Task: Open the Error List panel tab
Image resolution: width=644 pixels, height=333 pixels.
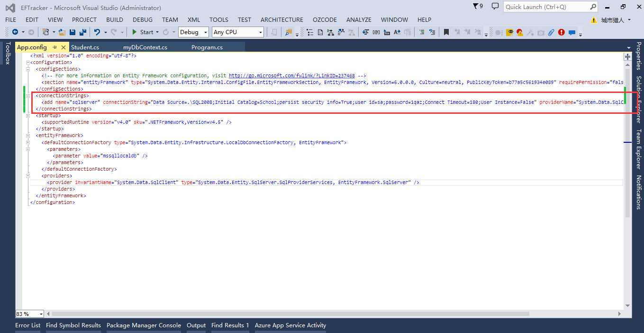Action: pos(28,325)
